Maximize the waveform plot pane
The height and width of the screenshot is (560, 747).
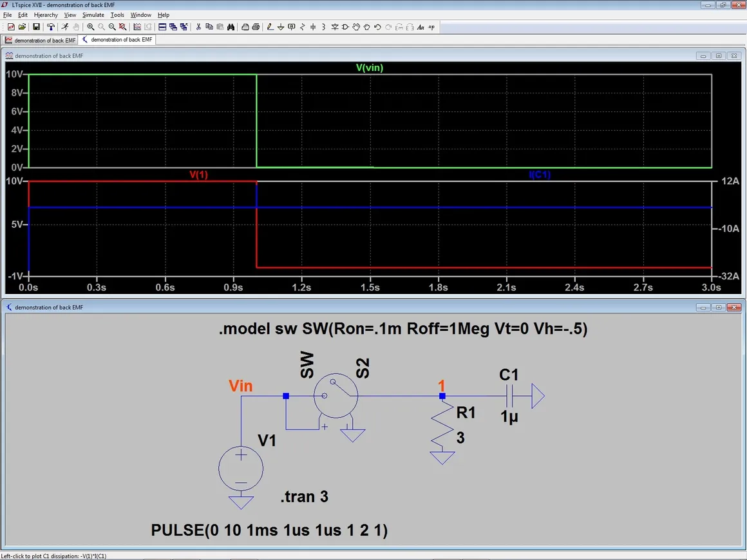(719, 56)
